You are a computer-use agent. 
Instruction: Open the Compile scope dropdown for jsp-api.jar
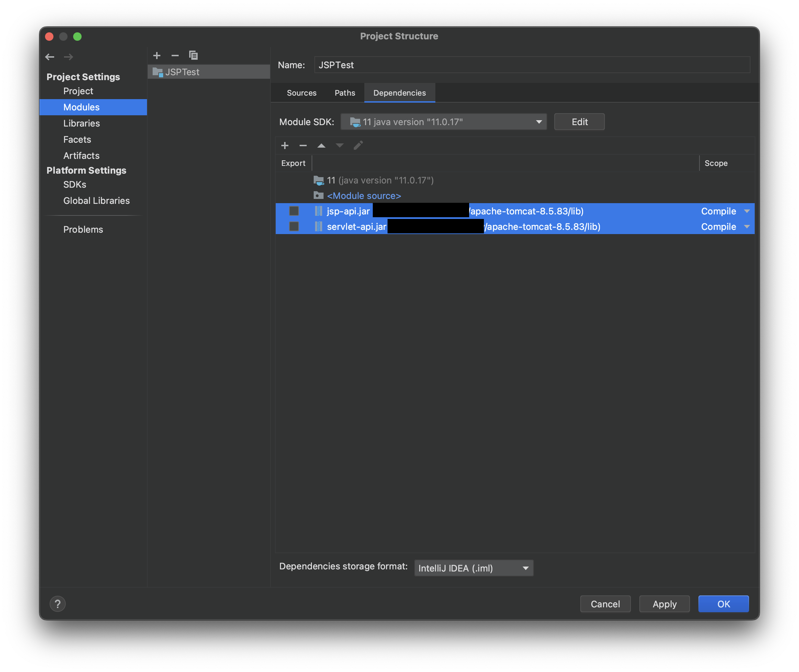[746, 211]
